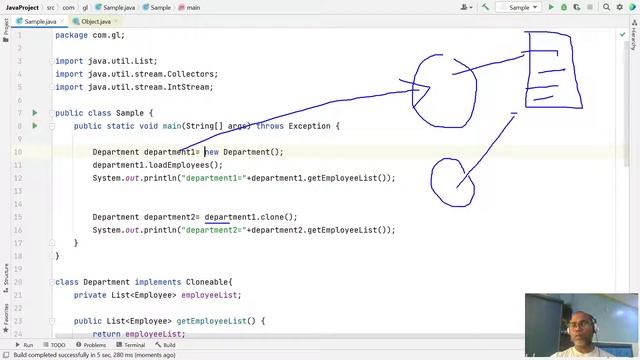Open the Sample run configuration dropdown
Viewport: 640px width, 360px height.
coord(518,7)
